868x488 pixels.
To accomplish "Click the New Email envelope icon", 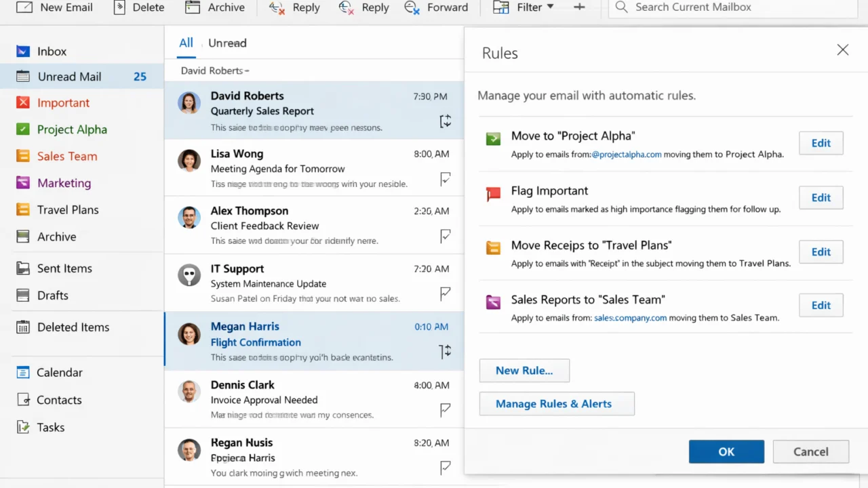I will (x=24, y=7).
